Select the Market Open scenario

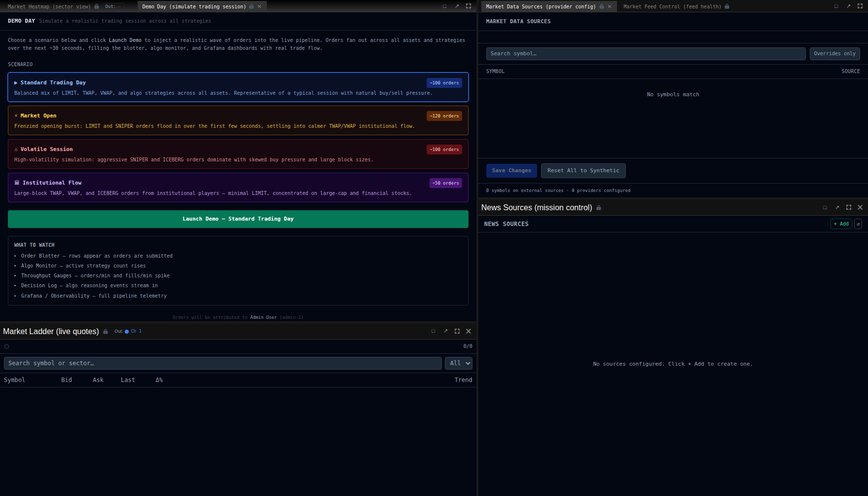click(238, 120)
